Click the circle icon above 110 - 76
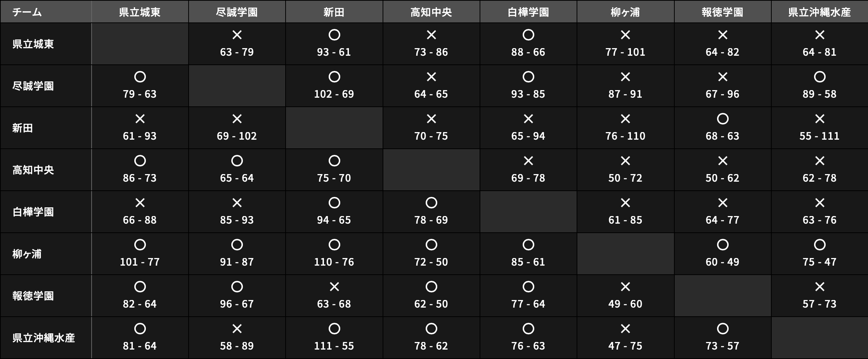Screen dimensions: 868x359 [x=334, y=245]
